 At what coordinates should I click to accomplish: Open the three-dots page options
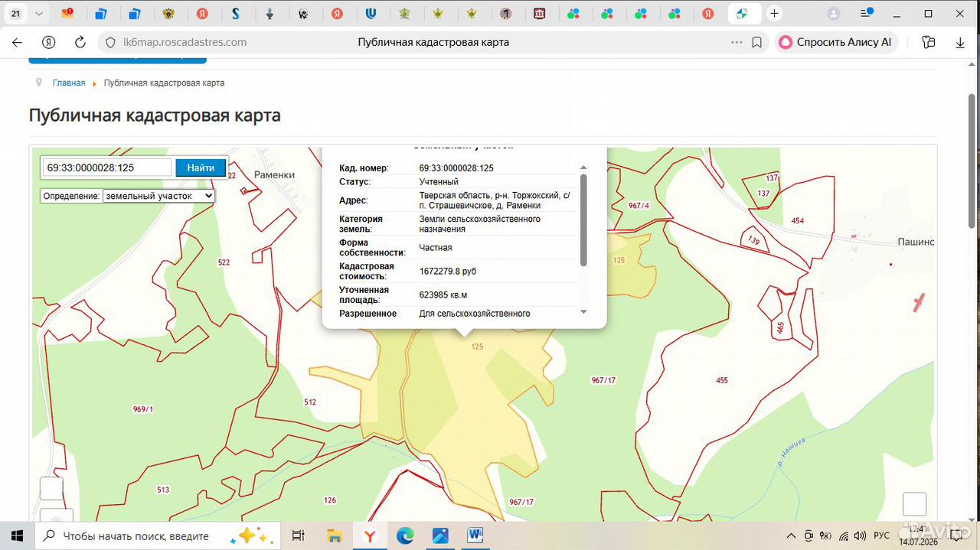(737, 43)
